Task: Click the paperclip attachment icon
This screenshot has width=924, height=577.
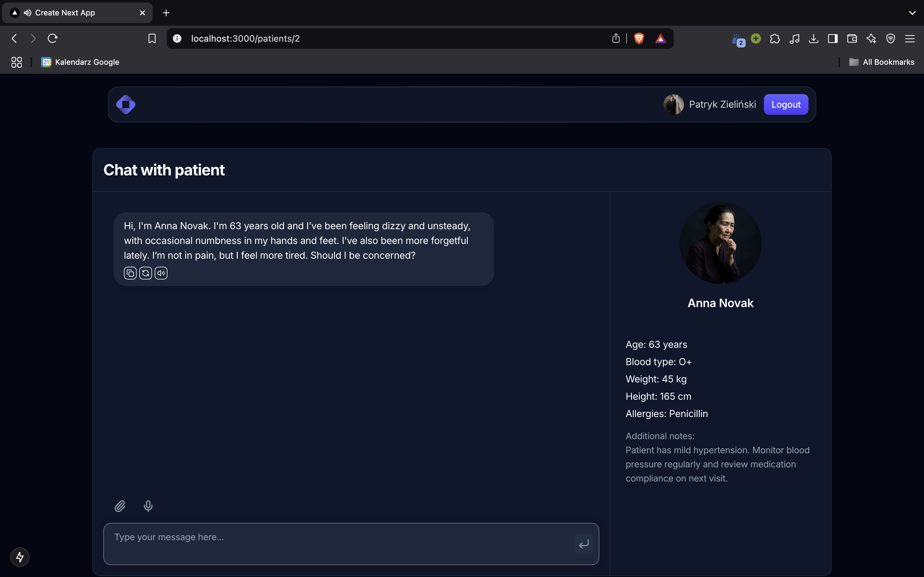Action: 120,506
